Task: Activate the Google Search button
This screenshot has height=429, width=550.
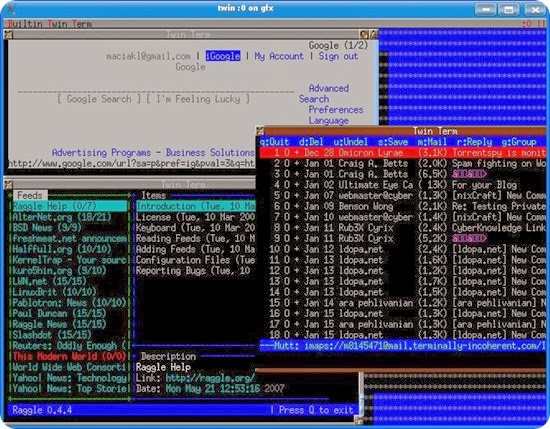Action: tap(99, 99)
